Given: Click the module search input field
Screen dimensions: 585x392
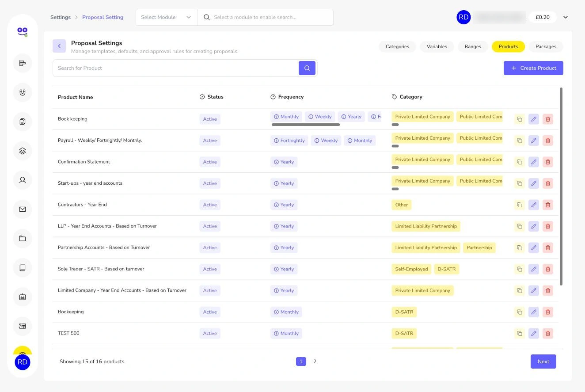Looking at the screenshot, I should tap(266, 17).
